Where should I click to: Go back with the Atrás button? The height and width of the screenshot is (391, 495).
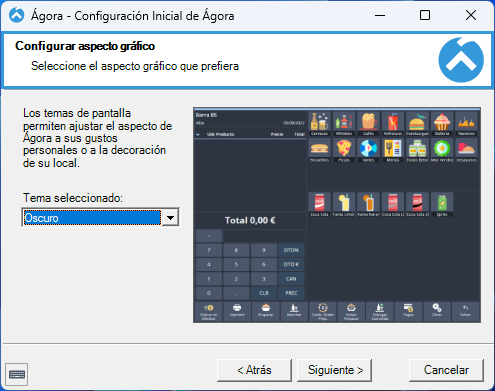[254, 370]
